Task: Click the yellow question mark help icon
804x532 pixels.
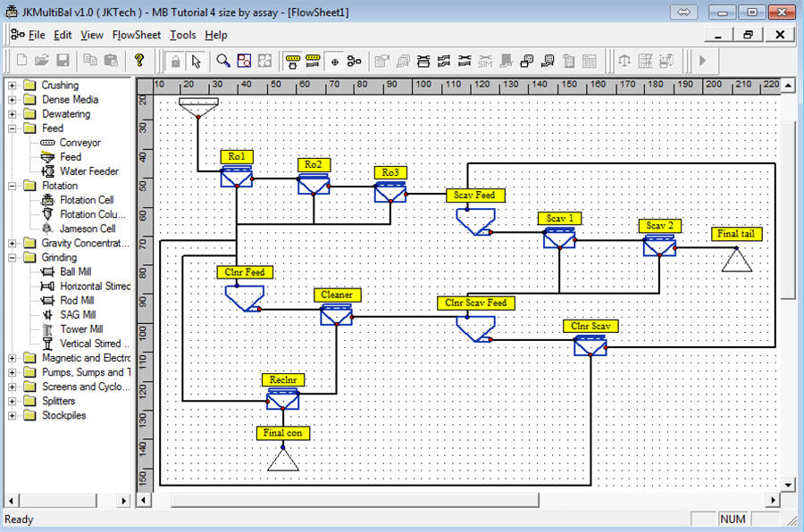Action: (x=139, y=61)
